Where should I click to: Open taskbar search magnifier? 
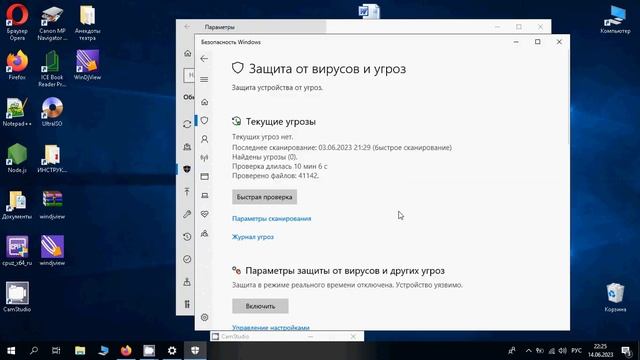click(x=34, y=351)
